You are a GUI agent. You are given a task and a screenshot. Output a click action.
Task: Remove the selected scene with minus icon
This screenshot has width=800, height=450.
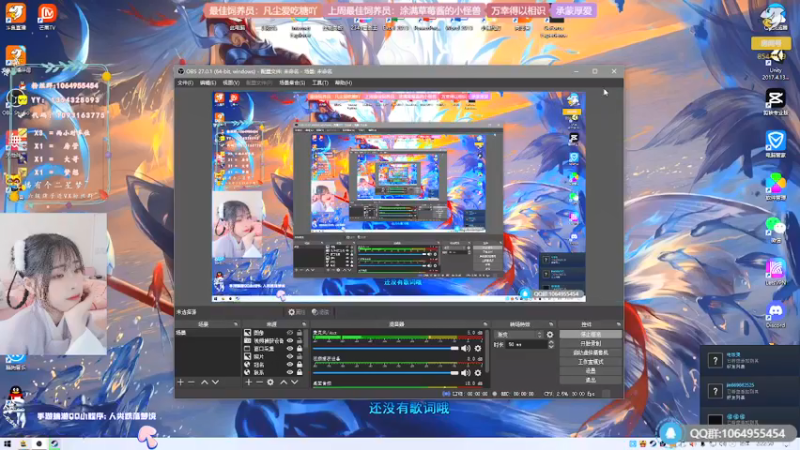click(191, 382)
